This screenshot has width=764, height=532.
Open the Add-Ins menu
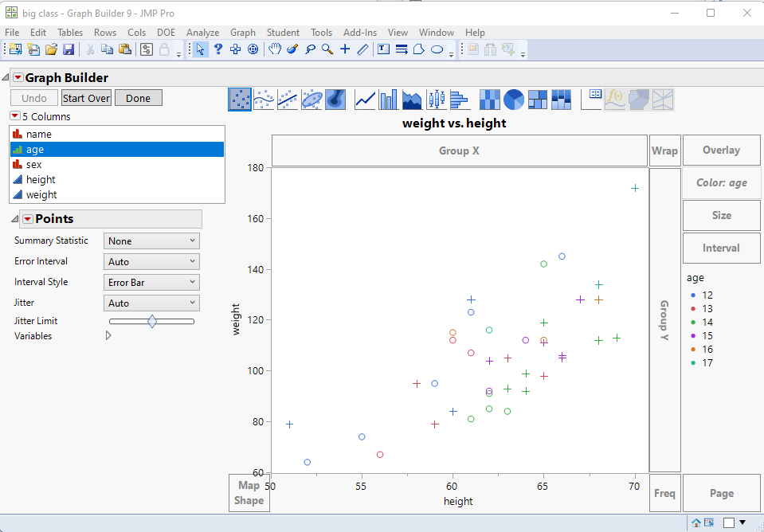360,33
